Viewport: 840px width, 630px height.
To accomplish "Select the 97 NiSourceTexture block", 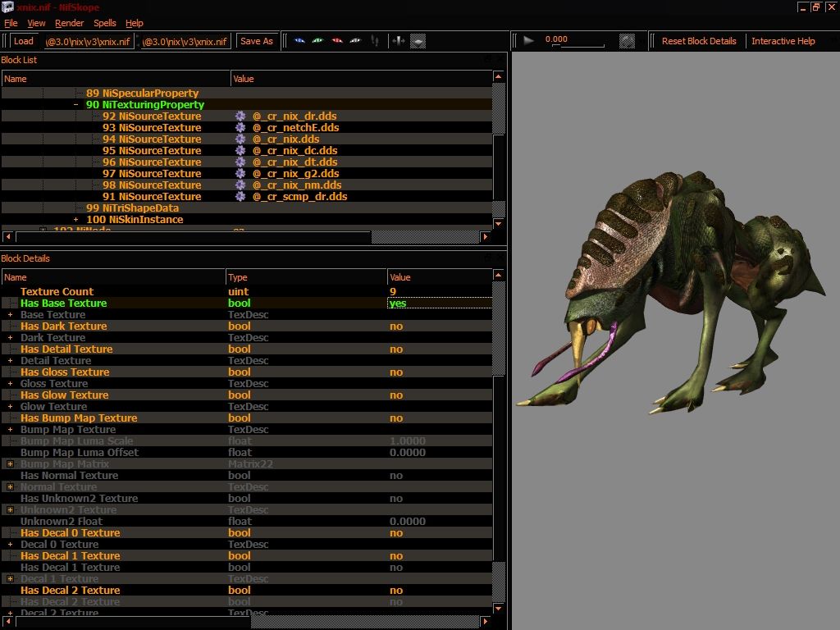I will tap(152, 174).
